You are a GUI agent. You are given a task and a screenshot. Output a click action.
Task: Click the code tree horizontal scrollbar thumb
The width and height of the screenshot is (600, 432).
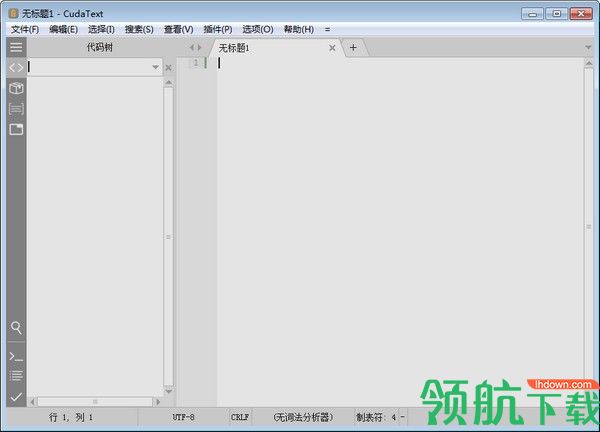[95, 402]
